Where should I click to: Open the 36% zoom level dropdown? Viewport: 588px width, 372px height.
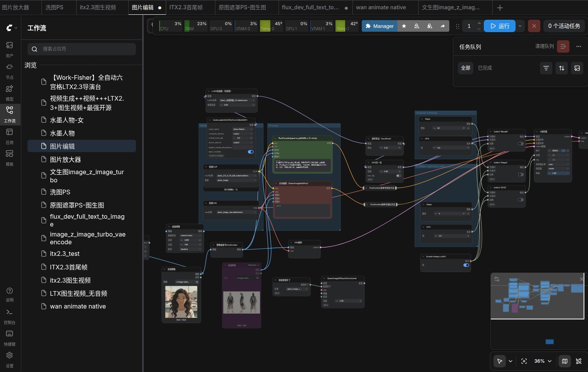pos(543,361)
